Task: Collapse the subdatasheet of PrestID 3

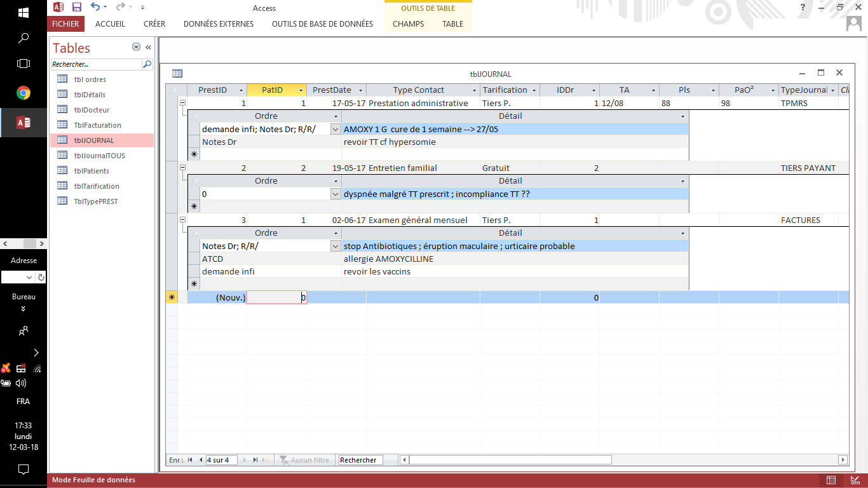Action: coord(182,220)
